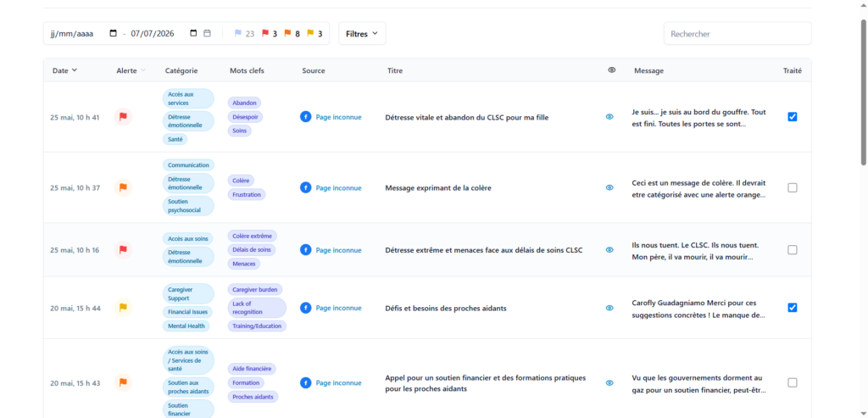Open end date 07/07/2026 calendar picker icon
Viewport: 868px width, 418px height.
pos(194,33)
